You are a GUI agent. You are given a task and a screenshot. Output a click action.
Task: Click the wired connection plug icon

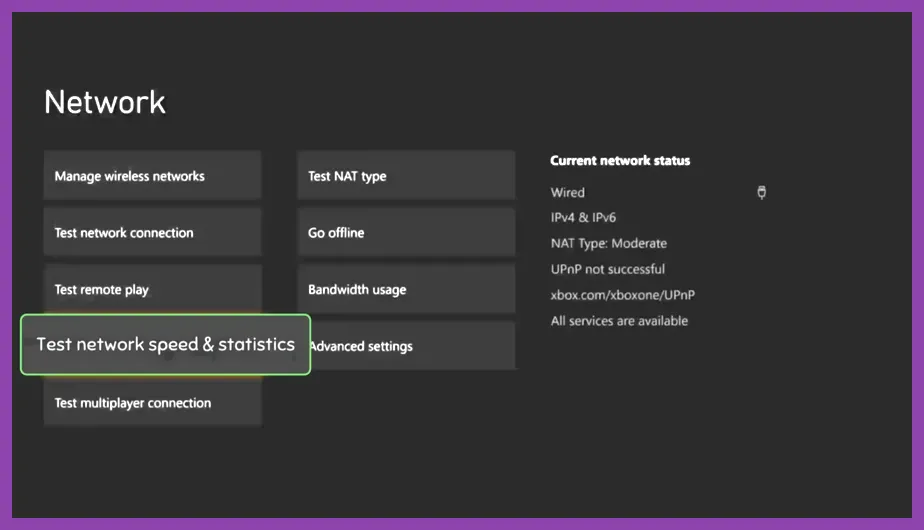pos(761,192)
